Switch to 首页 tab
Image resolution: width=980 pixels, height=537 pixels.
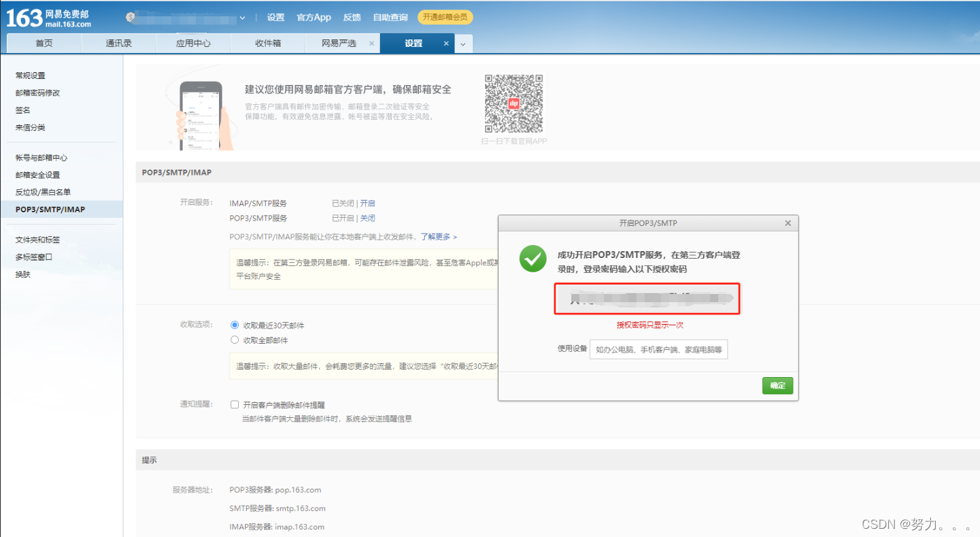point(44,43)
